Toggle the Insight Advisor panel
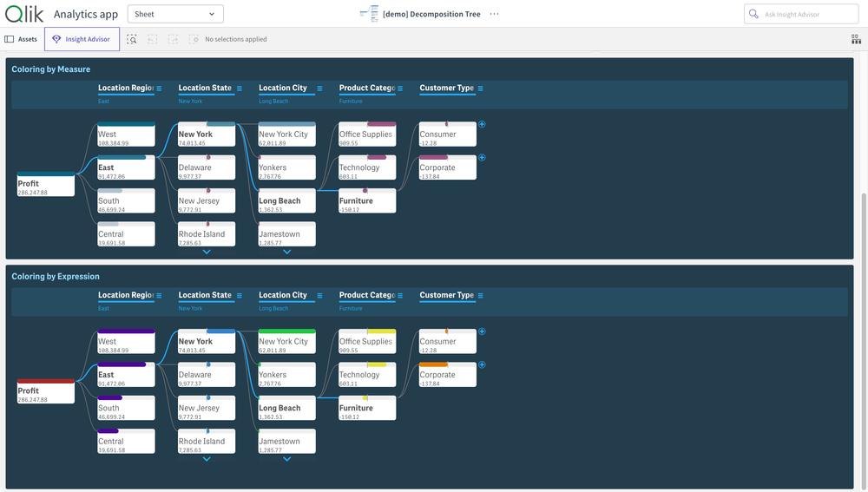Viewport: 868px width, 492px height. (x=82, y=39)
